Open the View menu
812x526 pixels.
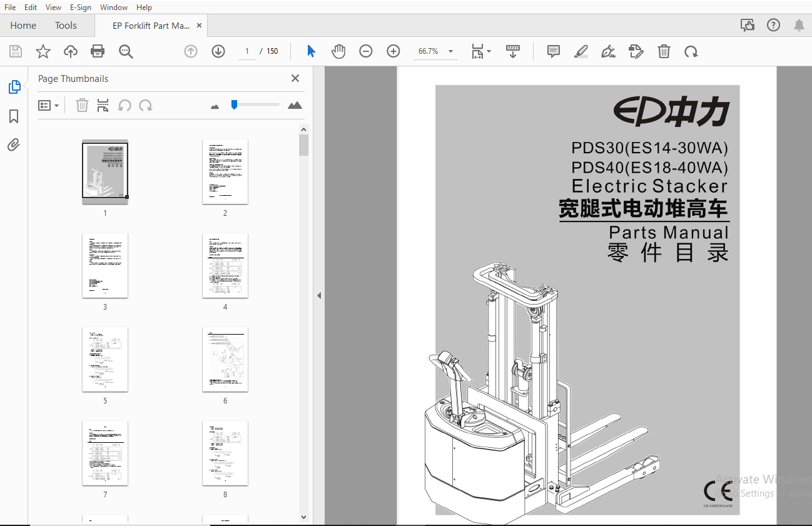[54, 7]
